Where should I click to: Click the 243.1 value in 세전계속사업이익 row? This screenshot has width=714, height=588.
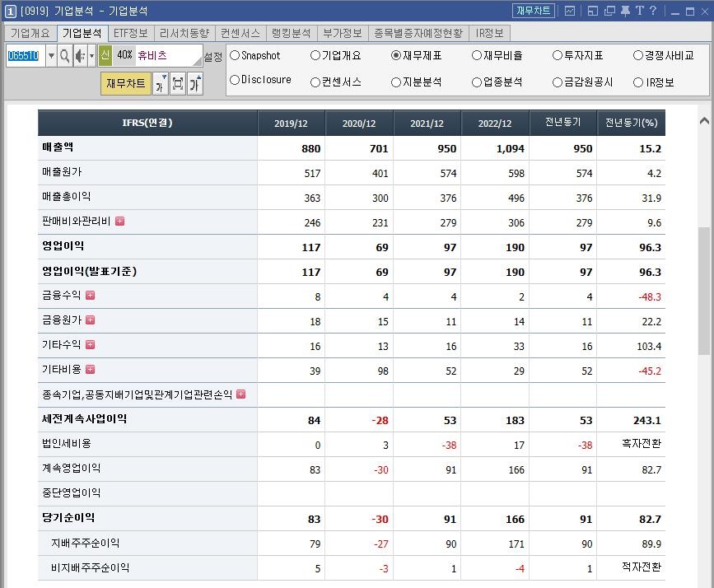click(x=646, y=420)
